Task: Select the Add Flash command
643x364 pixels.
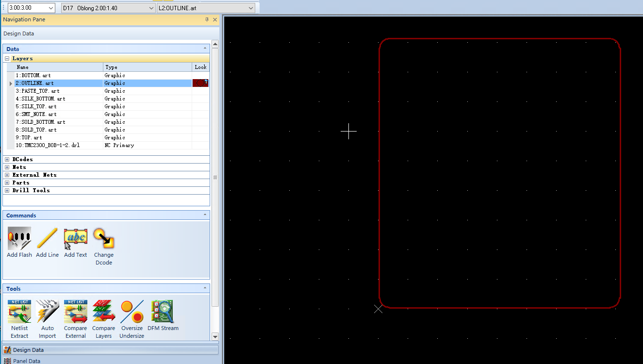Action: 19,241
